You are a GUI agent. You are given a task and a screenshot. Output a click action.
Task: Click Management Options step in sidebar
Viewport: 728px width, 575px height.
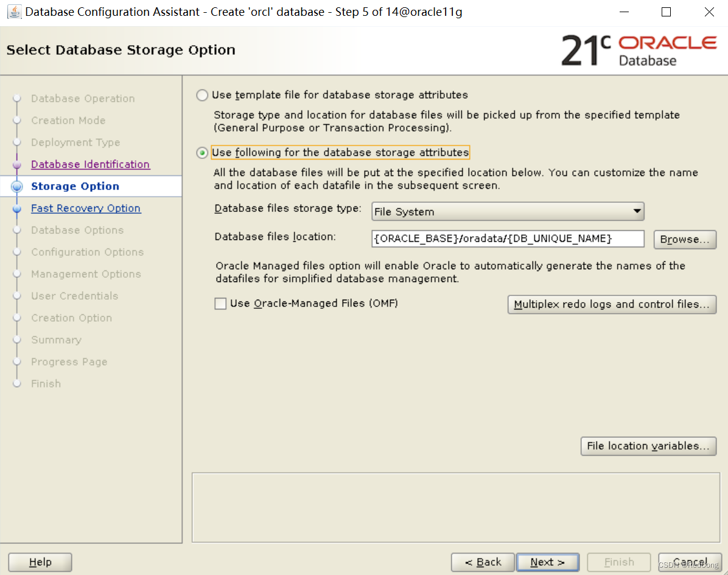pos(86,274)
